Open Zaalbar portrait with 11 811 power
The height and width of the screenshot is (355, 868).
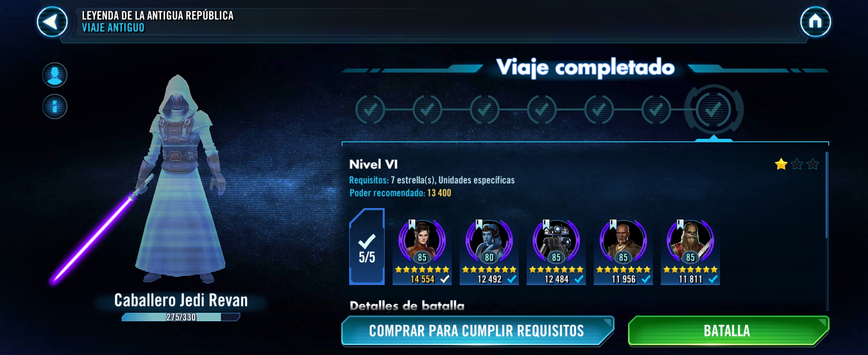pyautogui.click(x=690, y=251)
